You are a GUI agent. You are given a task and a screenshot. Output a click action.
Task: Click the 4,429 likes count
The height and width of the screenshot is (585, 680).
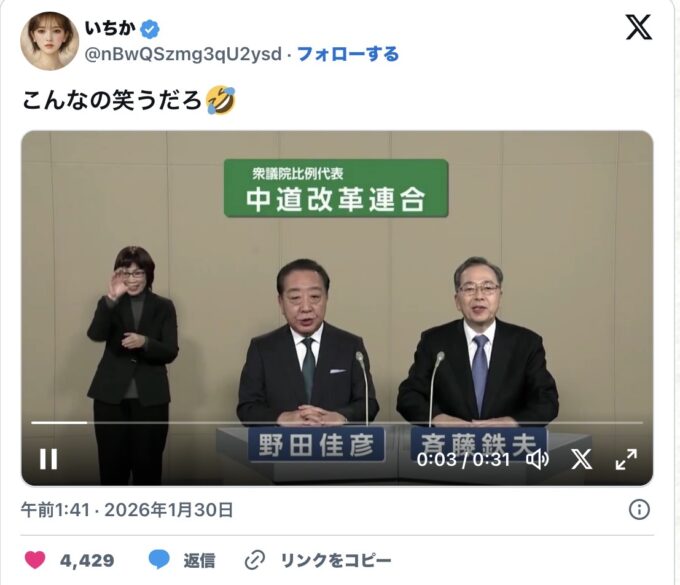[x=87, y=561]
